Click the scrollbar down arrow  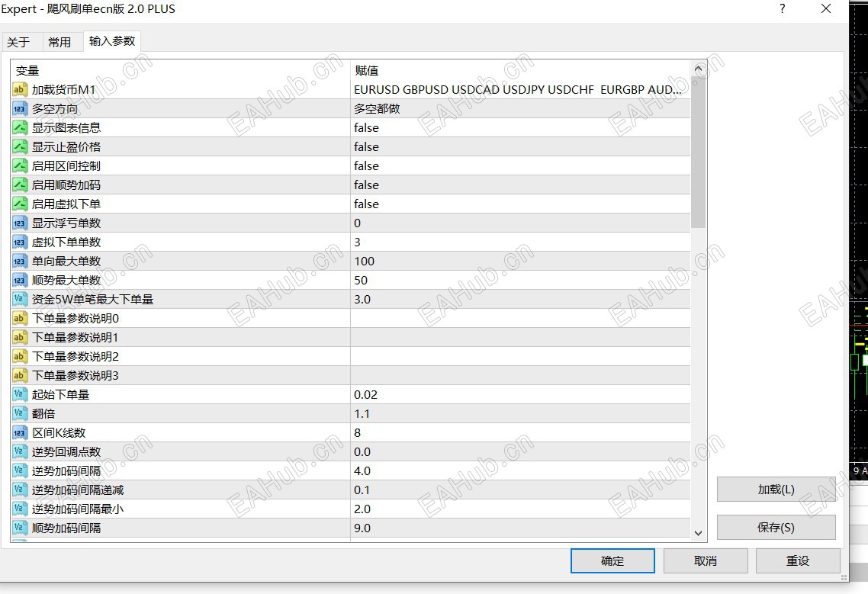coord(698,533)
